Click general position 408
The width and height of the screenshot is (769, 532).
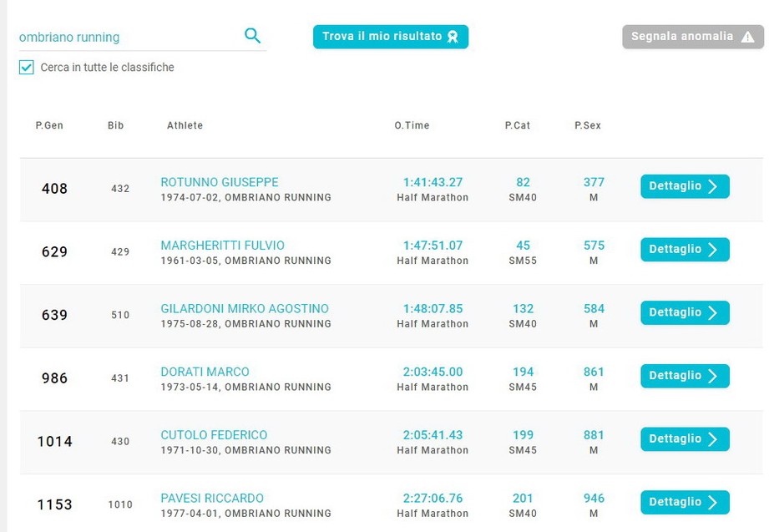(x=54, y=189)
